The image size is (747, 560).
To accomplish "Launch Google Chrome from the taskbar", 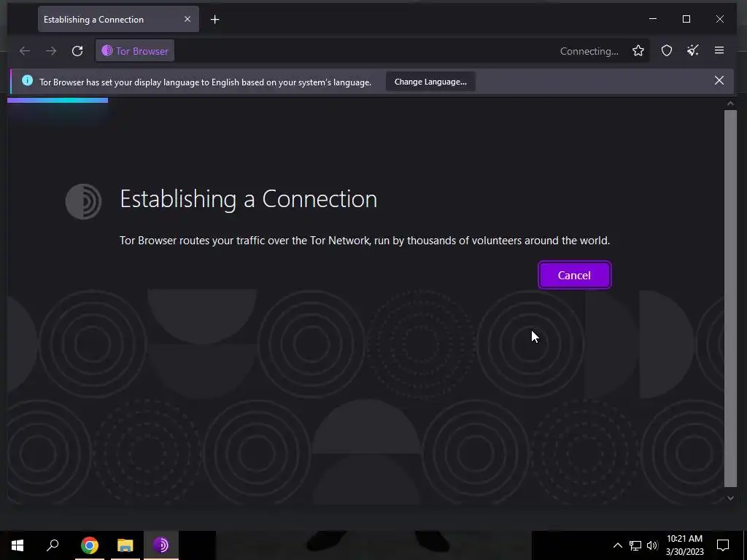I will coord(90,545).
